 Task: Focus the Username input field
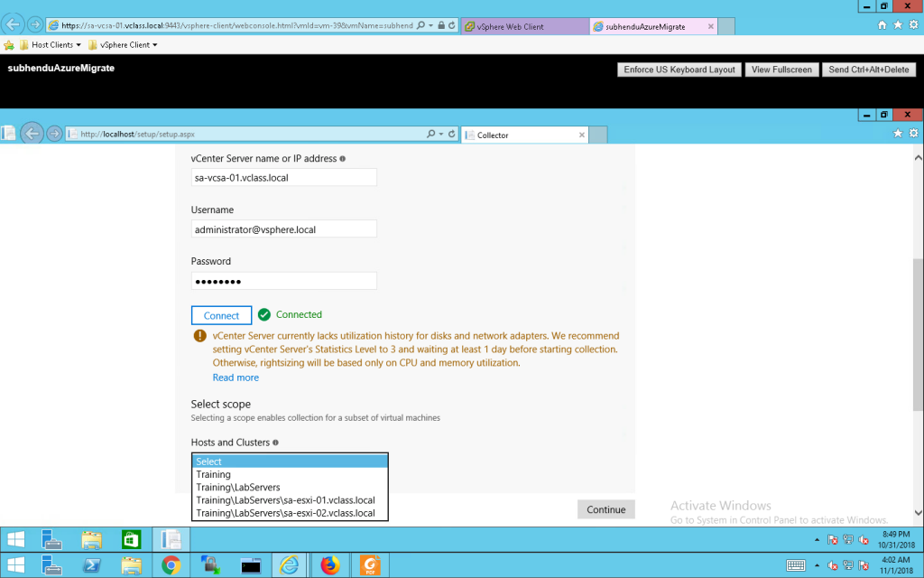[284, 229]
